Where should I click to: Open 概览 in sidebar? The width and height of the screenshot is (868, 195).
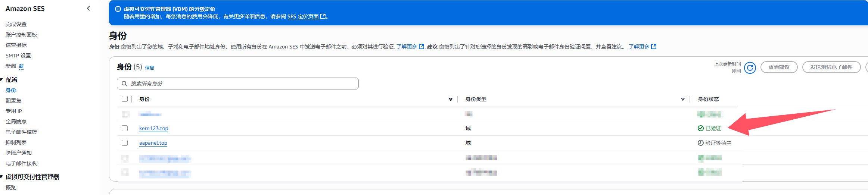11,188
